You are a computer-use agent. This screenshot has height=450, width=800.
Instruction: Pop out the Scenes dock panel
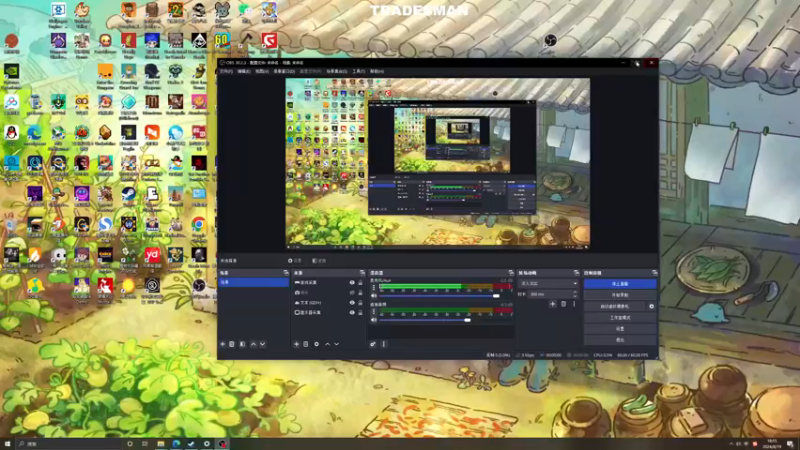tap(286, 273)
